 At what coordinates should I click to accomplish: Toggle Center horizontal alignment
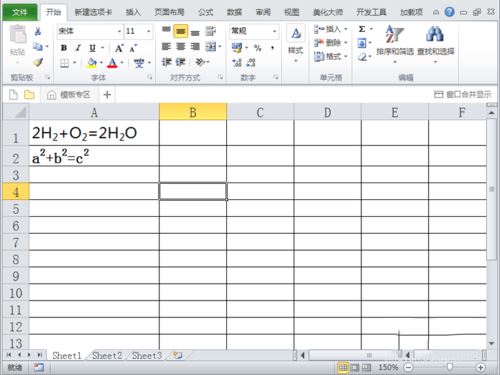click(x=180, y=47)
